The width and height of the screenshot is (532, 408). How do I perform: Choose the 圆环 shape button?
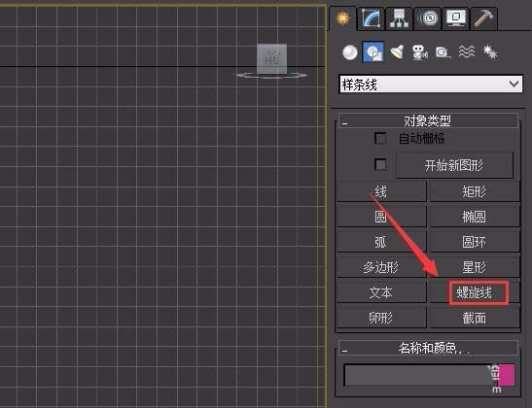click(x=475, y=242)
